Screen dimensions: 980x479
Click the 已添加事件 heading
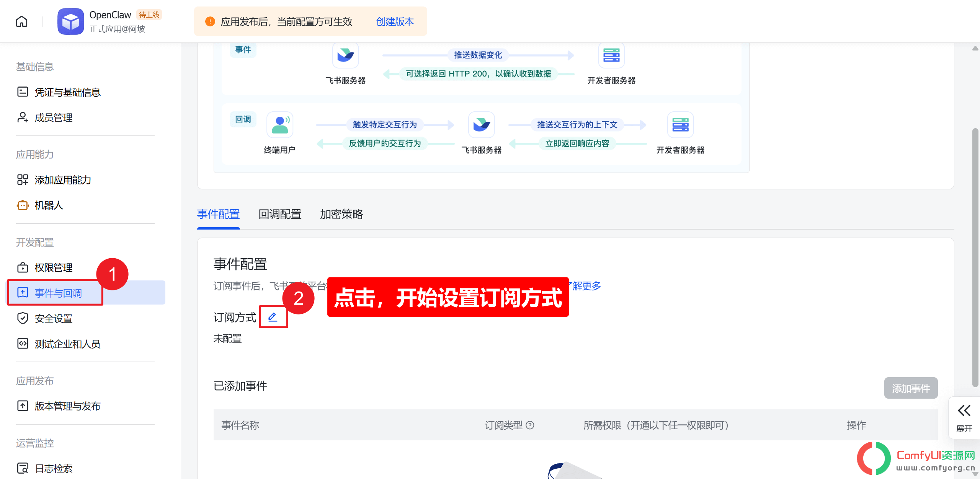(x=240, y=386)
